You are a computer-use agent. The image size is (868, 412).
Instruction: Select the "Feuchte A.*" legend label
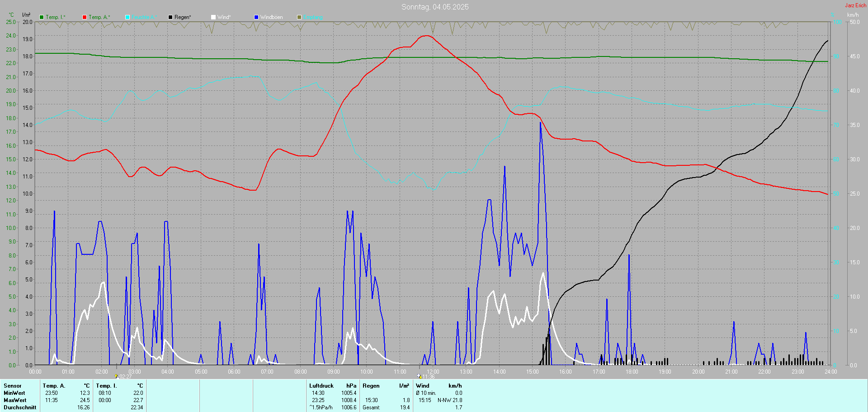pyautogui.click(x=144, y=17)
